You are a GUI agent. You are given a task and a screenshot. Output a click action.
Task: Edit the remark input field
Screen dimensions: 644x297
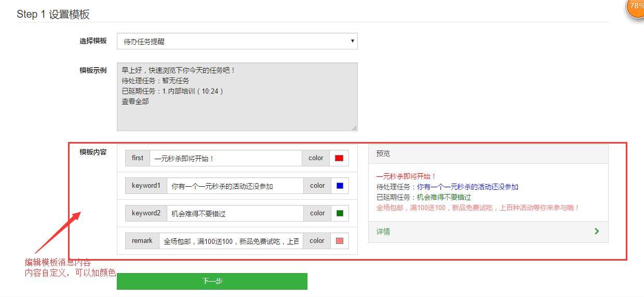tap(231, 241)
